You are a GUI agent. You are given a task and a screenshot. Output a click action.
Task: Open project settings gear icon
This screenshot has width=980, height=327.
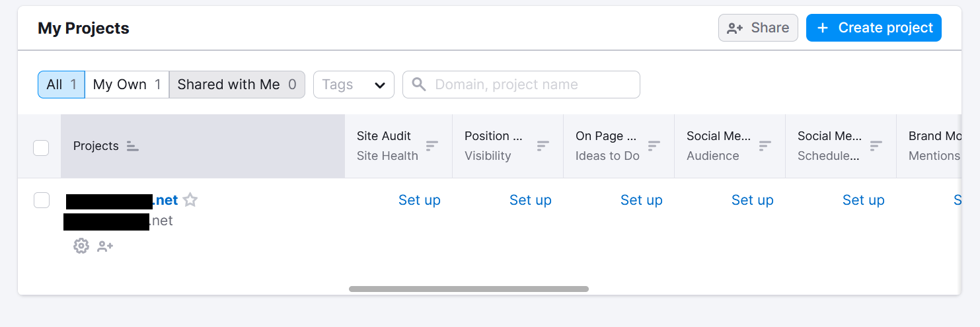(81, 246)
